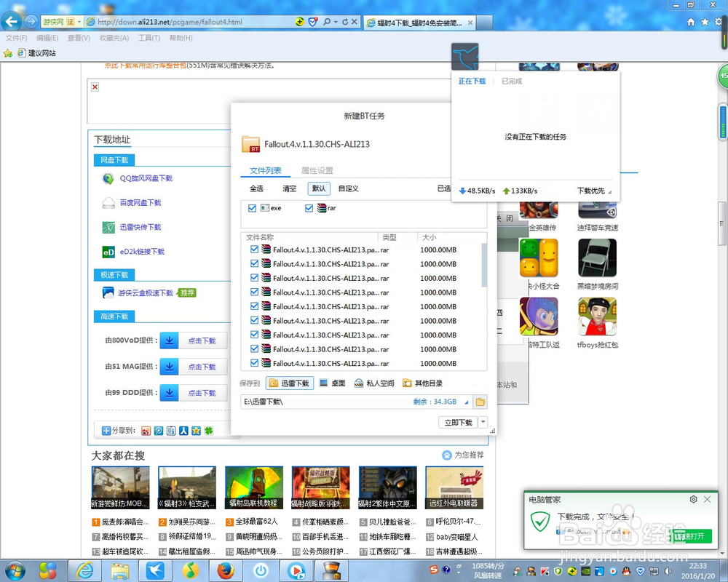Screen dimensions: 728x582
Task: Click the 游侠云盒极速下载 icon
Action: pyautogui.click(x=108, y=293)
